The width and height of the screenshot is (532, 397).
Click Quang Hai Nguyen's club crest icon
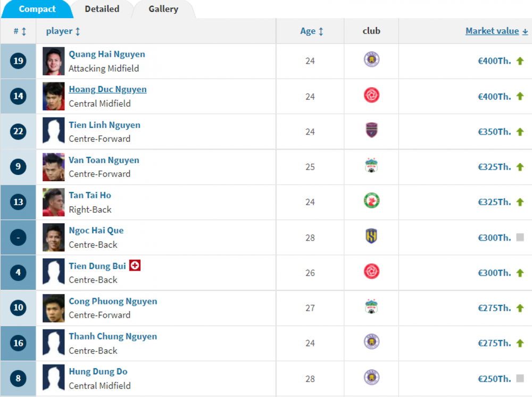point(371,60)
